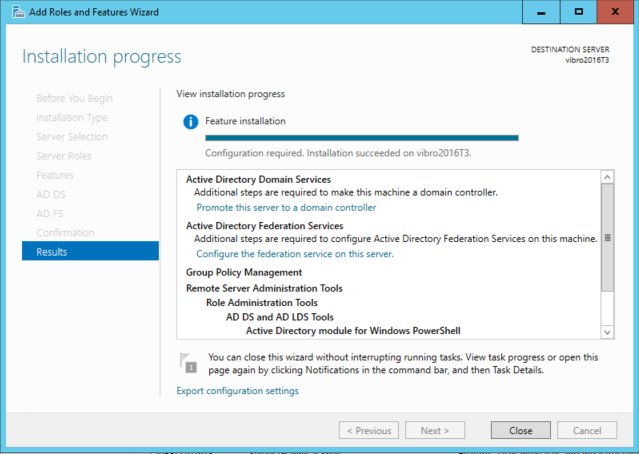Image resolution: width=639 pixels, height=454 pixels.
Task: Click the feature installation progress bar
Action: (x=362, y=138)
